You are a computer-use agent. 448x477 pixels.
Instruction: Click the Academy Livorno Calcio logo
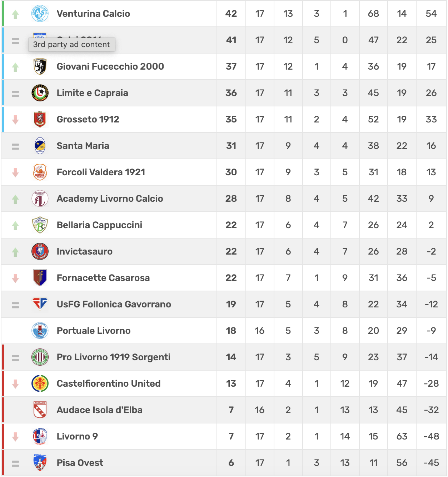point(40,199)
